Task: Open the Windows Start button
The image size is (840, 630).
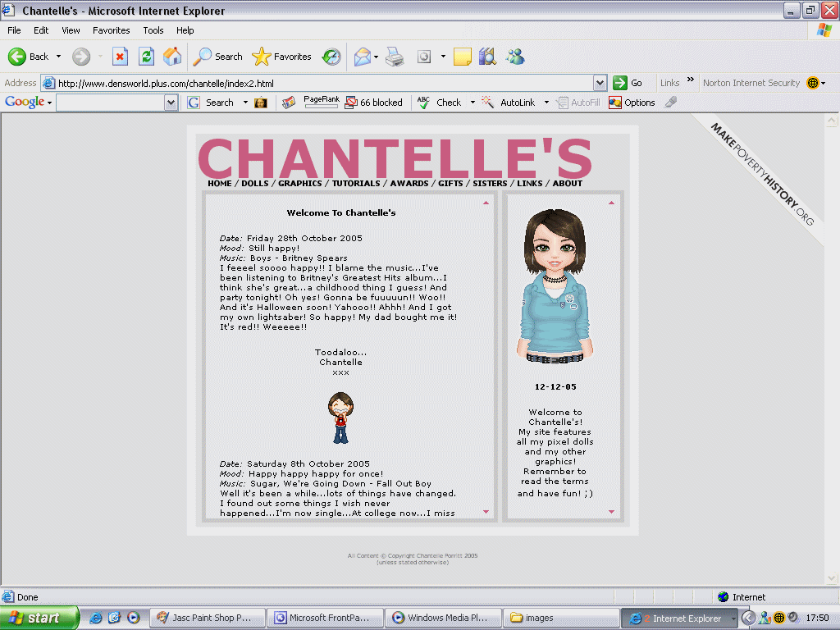Action: [x=39, y=618]
